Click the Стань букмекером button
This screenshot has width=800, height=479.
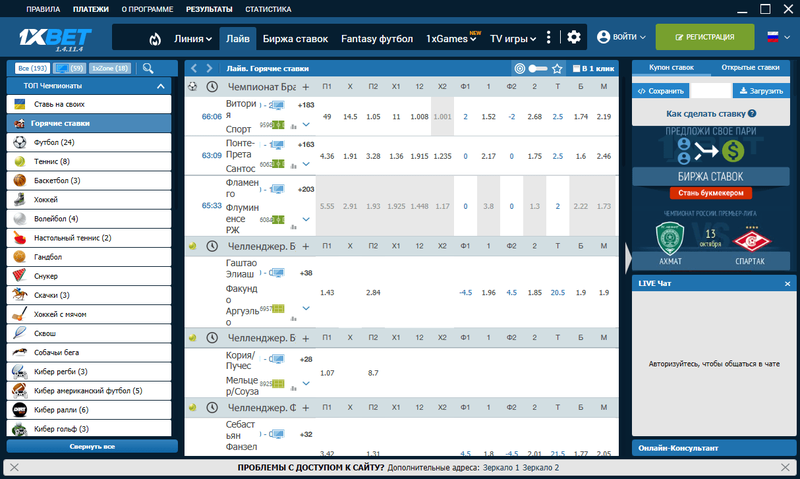[711, 193]
